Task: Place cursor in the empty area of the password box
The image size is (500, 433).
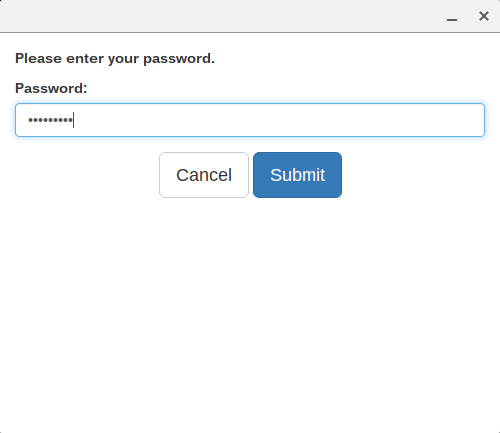Action: (x=278, y=120)
